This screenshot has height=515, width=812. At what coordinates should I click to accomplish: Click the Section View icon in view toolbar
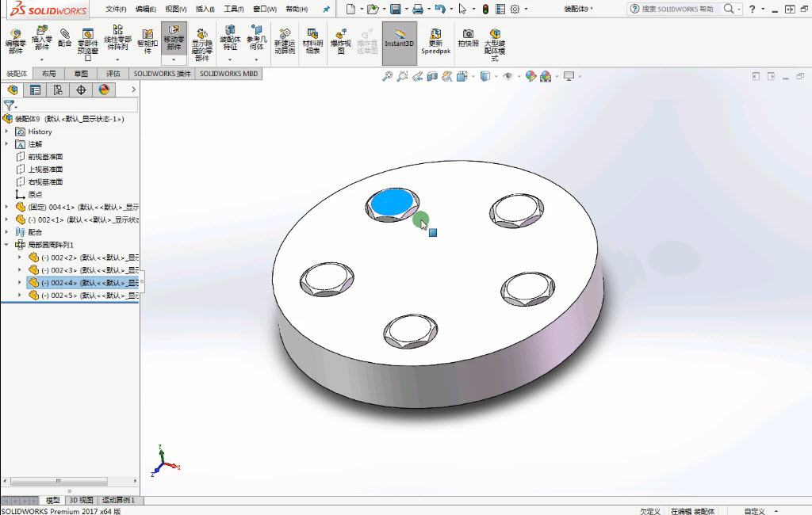(x=432, y=77)
